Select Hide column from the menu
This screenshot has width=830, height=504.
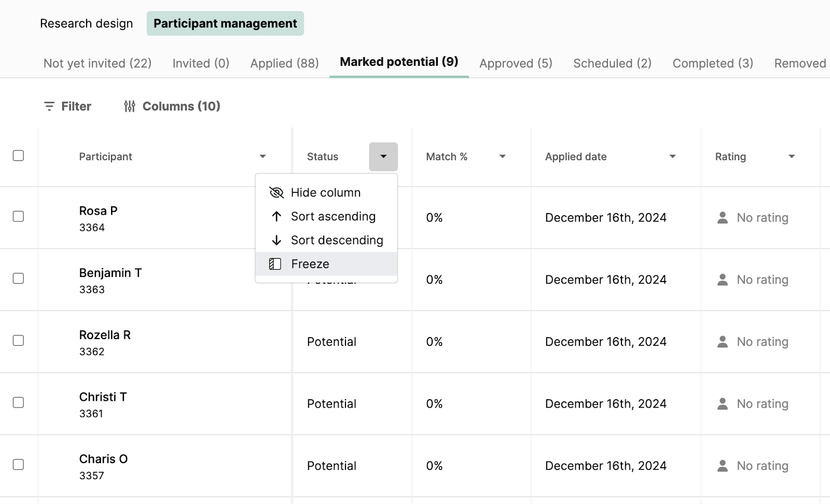click(x=326, y=192)
